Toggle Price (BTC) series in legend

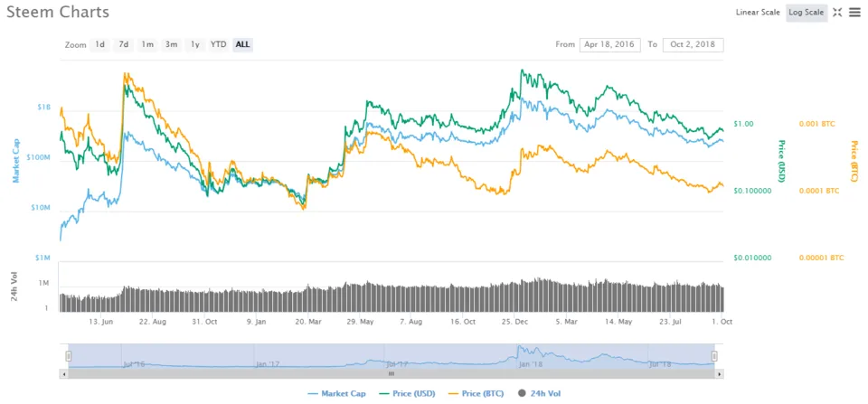476,393
